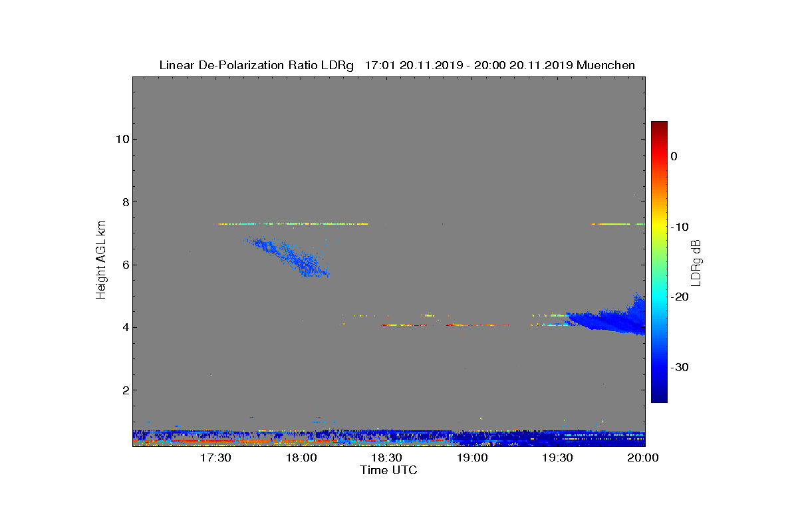The image size is (798, 532).
Task: Click the colorbar label -10
Action: pos(680,227)
